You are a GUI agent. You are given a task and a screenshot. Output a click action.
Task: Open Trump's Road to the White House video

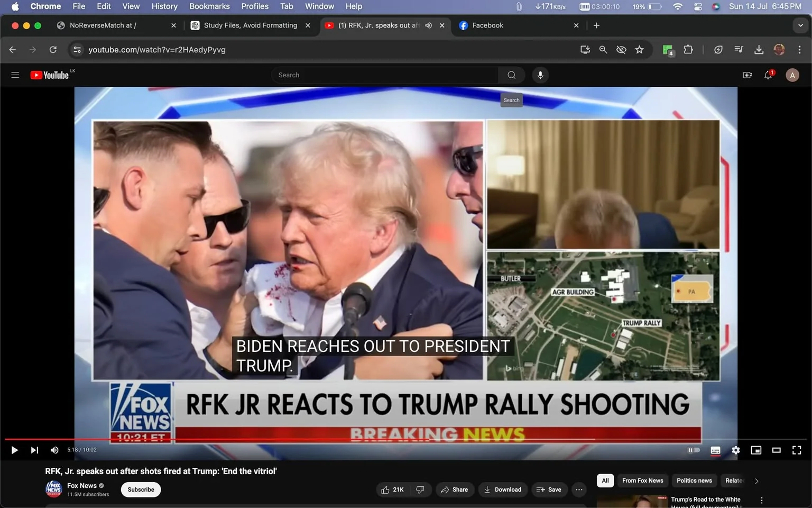[x=706, y=502]
